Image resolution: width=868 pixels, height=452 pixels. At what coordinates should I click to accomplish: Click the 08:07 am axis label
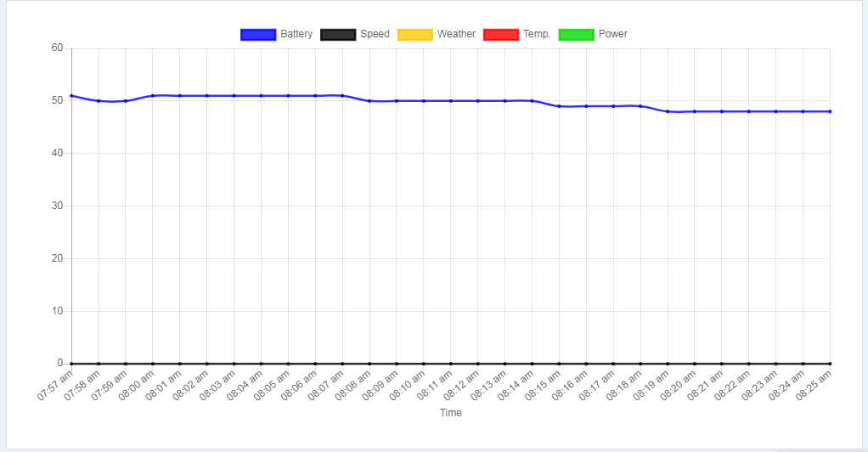pos(325,385)
